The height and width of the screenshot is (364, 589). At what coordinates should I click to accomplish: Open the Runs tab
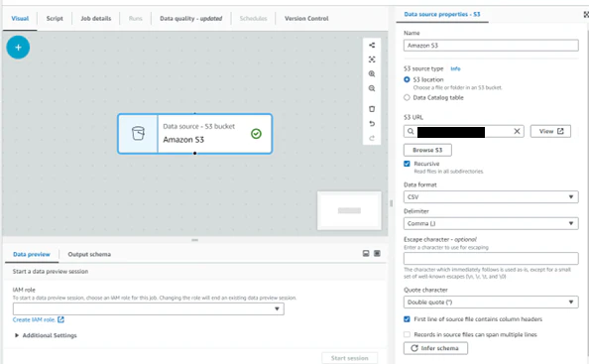click(x=136, y=19)
